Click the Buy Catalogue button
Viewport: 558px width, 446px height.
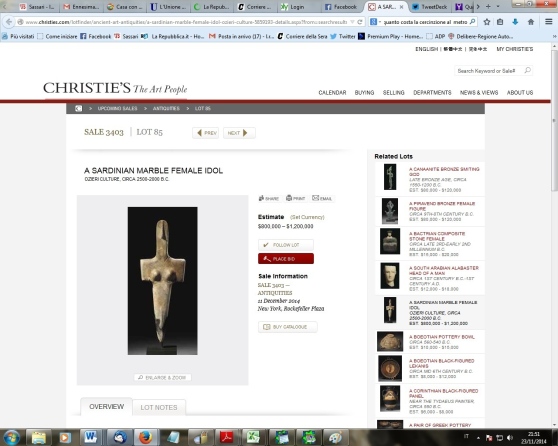click(x=288, y=327)
